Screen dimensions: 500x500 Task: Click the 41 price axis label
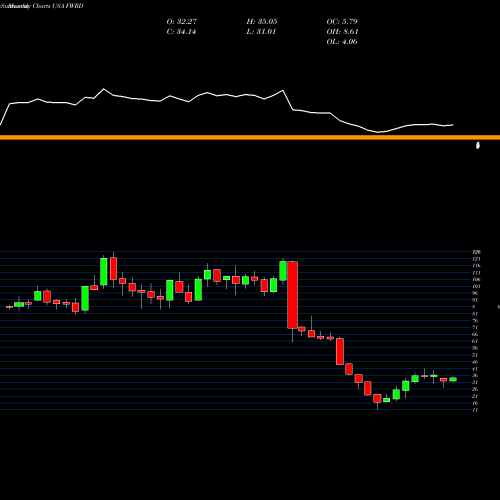coord(475,369)
